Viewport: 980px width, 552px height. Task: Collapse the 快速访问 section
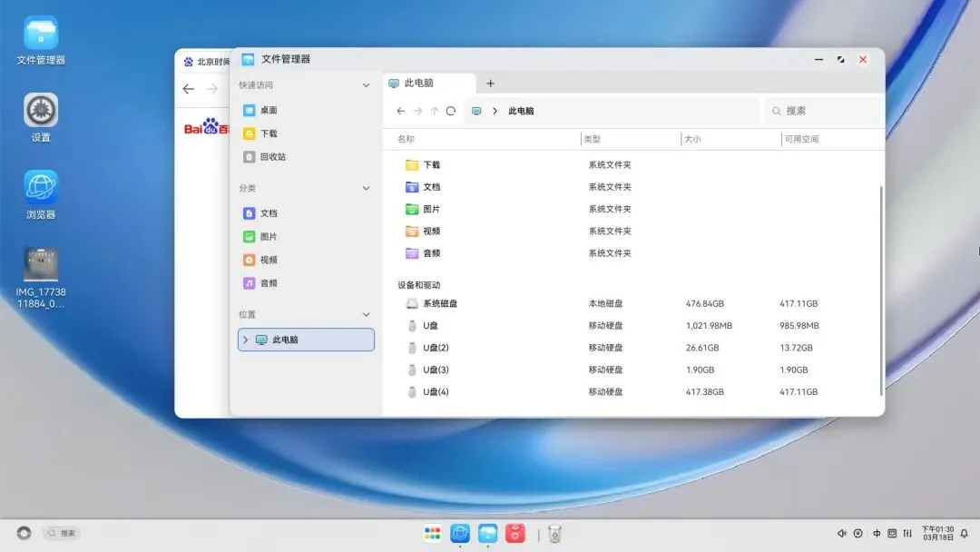click(x=366, y=85)
